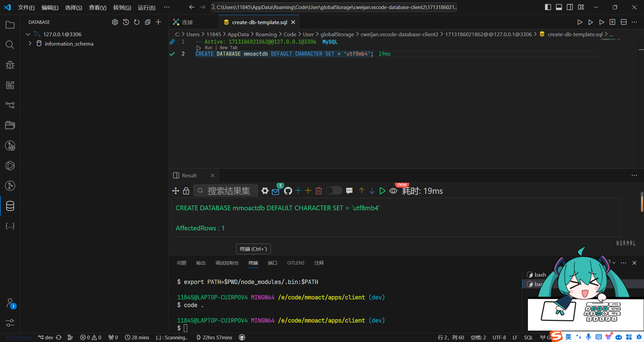The height and width of the screenshot is (342, 644).
Task: Open the 编辑(E) menu
Action: pos(50,7)
